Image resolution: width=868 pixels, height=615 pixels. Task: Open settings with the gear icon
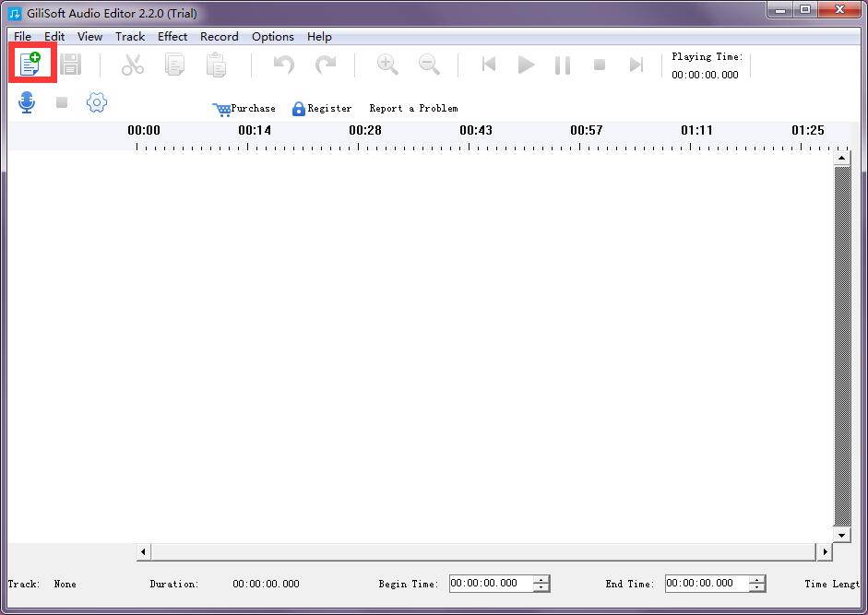pyautogui.click(x=97, y=103)
